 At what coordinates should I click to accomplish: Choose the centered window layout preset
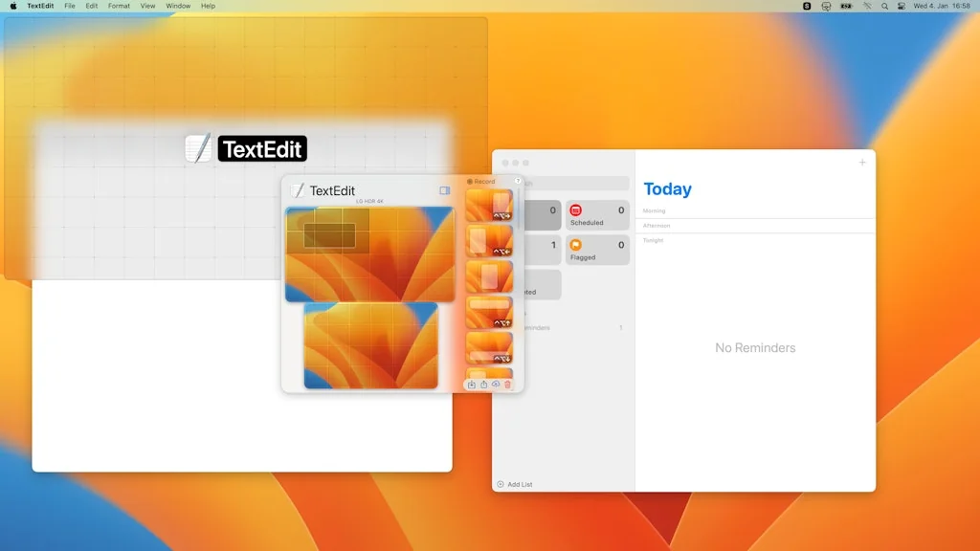pos(489,276)
